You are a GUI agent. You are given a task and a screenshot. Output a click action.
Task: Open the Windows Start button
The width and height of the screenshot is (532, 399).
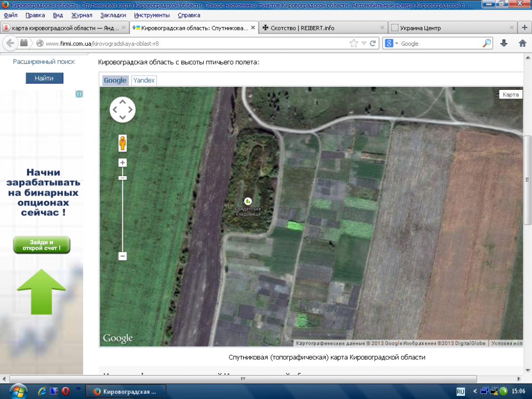[x=18, y=392]
